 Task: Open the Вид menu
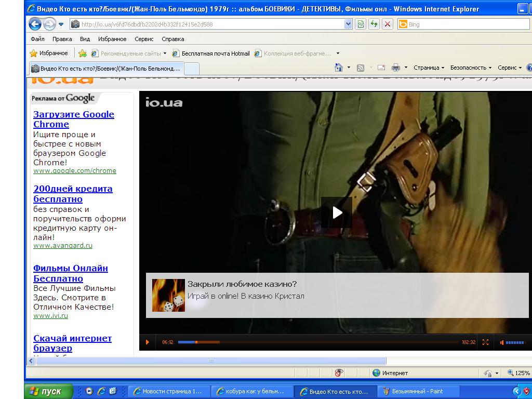click(x=85, y=39)
